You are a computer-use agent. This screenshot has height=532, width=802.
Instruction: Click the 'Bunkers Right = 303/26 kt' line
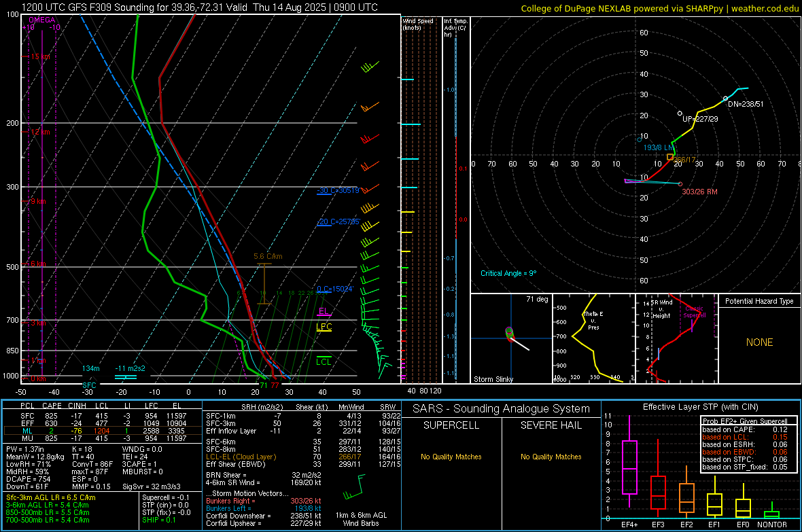[264, 501]
